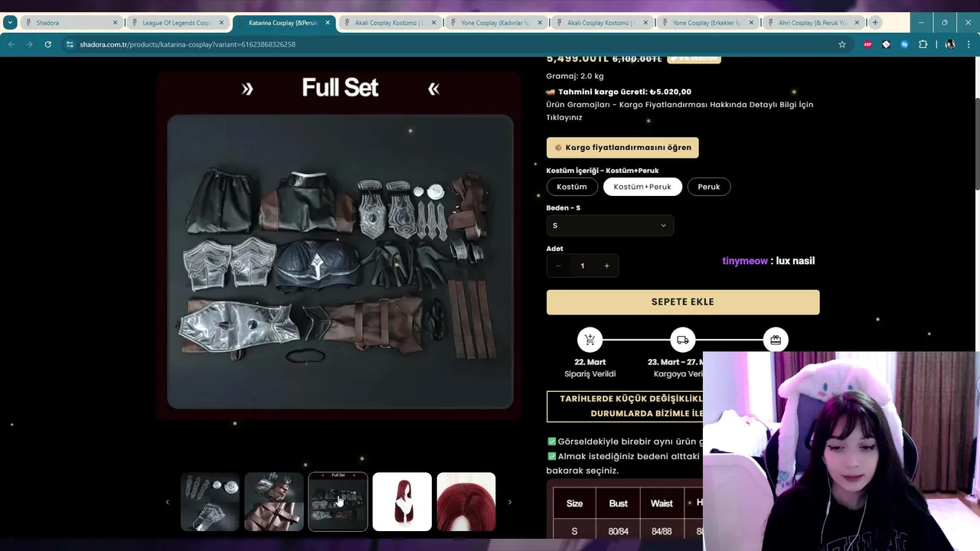Screen dimensions: 980x551
Task: Select the red wig top-view thumbnail
Action: click(466, 502)
